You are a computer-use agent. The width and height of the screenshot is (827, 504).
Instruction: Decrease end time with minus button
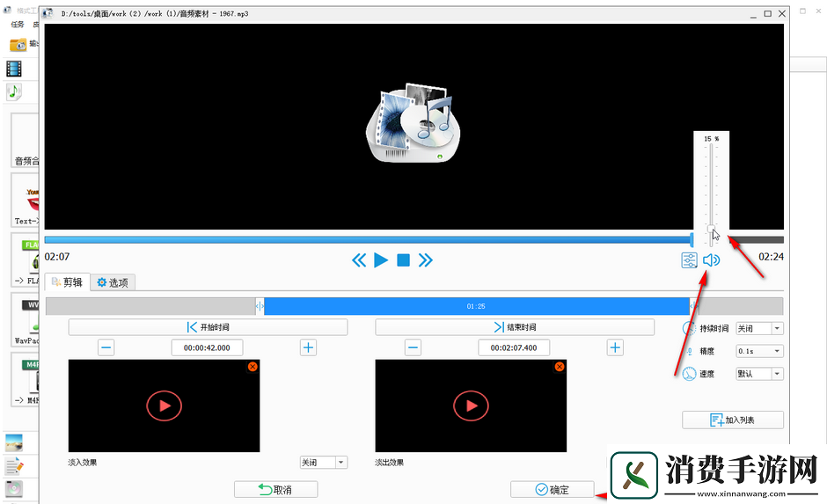point(413,347)
